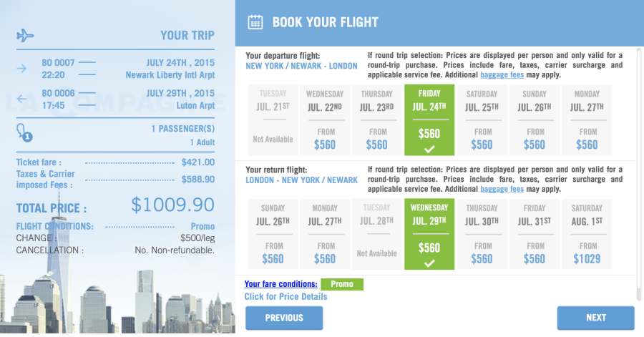Screen dimensions: 644x337
Task: Select Saturday Aug. 1st return for $1029
Action: click(587, 235)
